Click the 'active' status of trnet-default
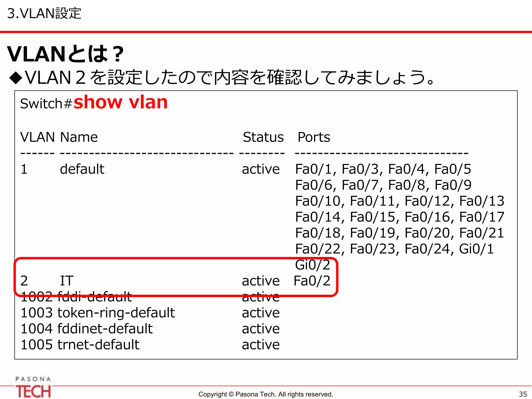 [x=261, y=345]
